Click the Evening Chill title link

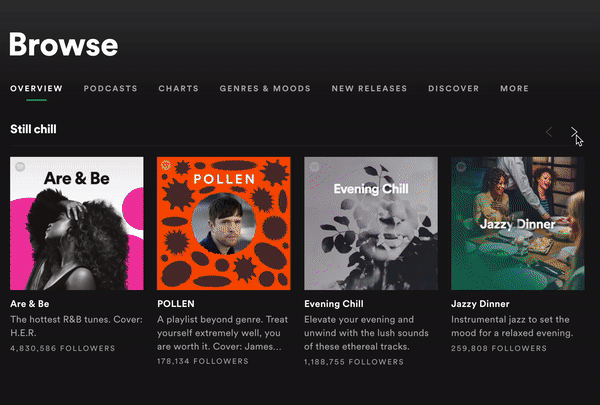[x=334, y=304]
